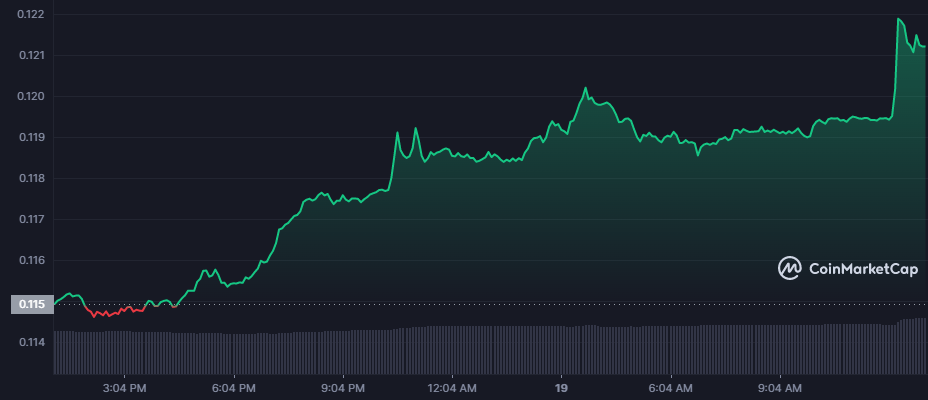The height and width of the screenshot is (400, 928).
Task: Click the 0.118 price axis label
Action: coord(31,178)
